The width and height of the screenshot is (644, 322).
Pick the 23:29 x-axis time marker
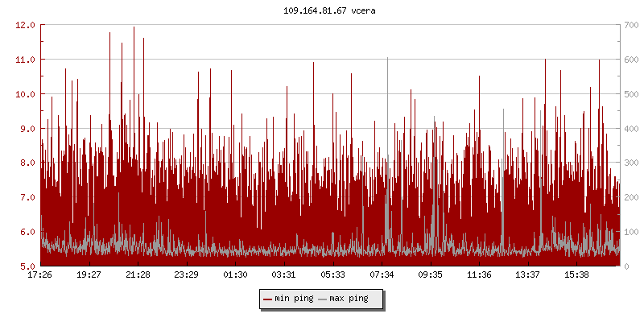(186, 275)
